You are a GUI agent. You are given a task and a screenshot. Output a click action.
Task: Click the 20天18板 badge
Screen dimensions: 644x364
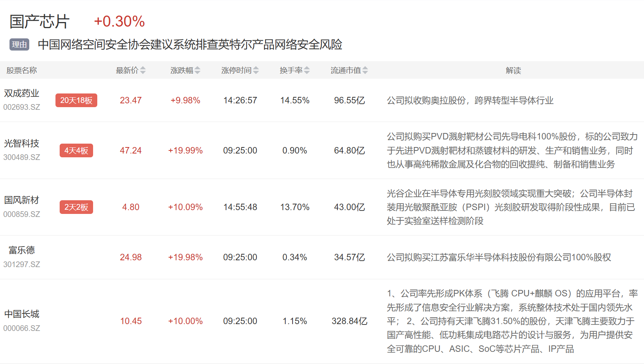coord(76,100)
